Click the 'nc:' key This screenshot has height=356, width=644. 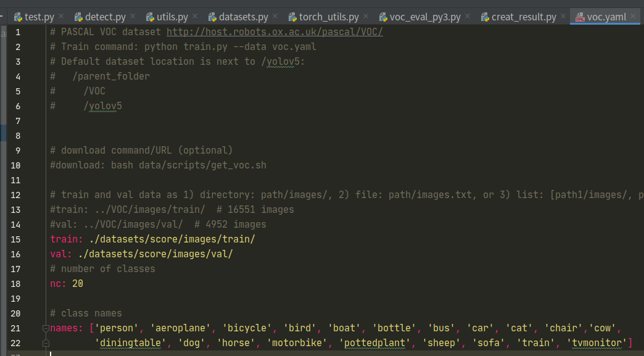pyautogui.click(x=59, y=283)
